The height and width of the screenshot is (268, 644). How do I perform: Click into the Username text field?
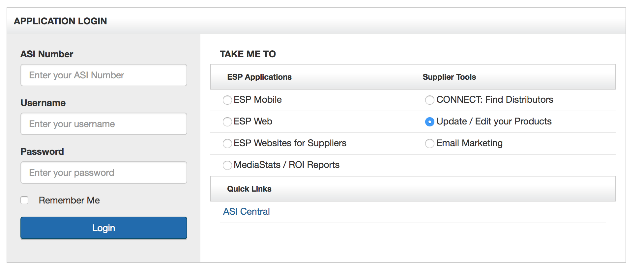point(104,124)
